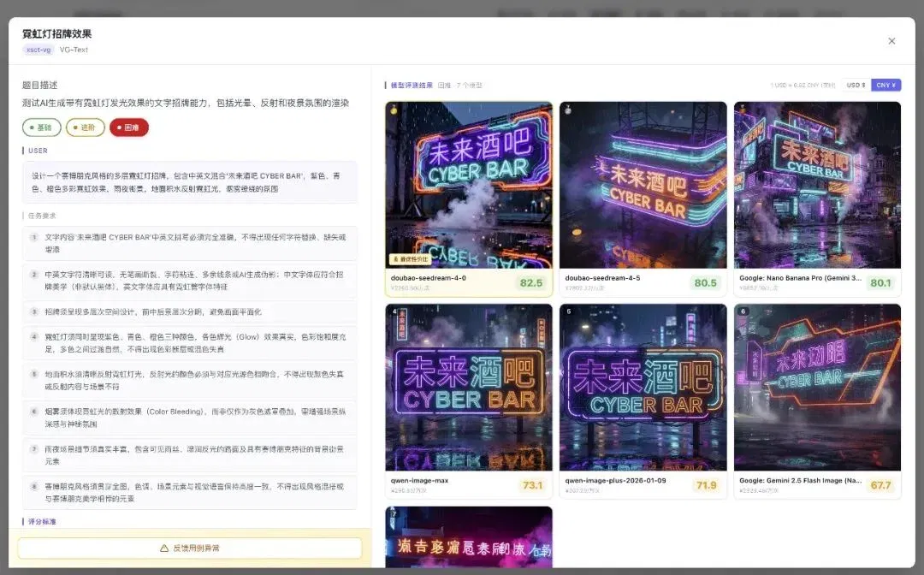Click the warning triangle icon on feedback button
The height and width of the screenshot is (575, 924).
tap(164, 548)
